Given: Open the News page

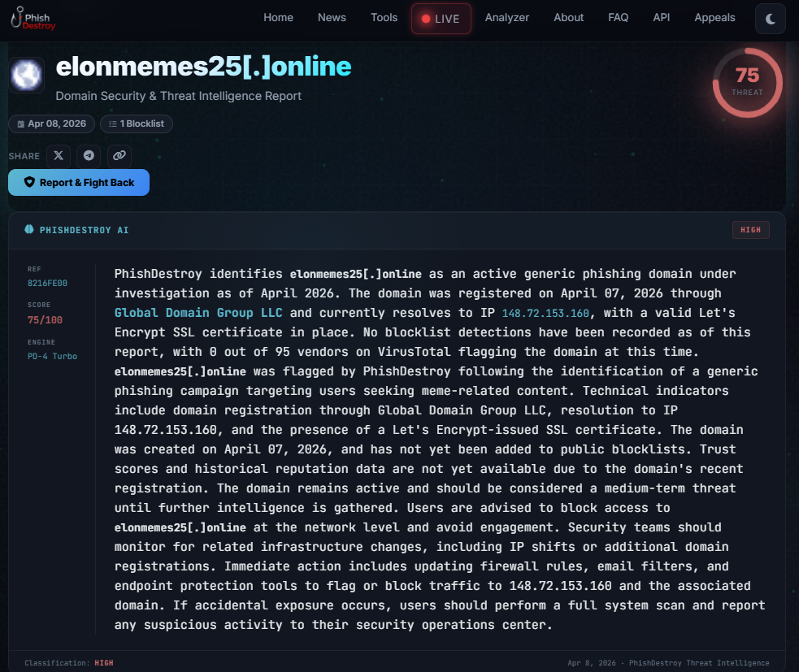Looking at the screenshot, I should [x=332, y=17].
